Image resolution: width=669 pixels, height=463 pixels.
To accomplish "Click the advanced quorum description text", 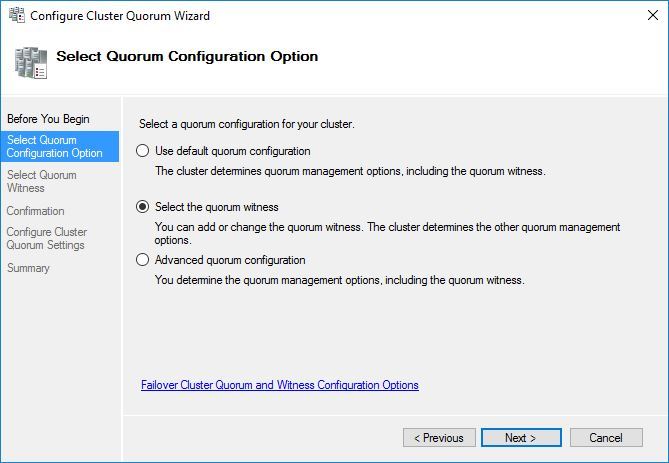I will coord(339,280).
